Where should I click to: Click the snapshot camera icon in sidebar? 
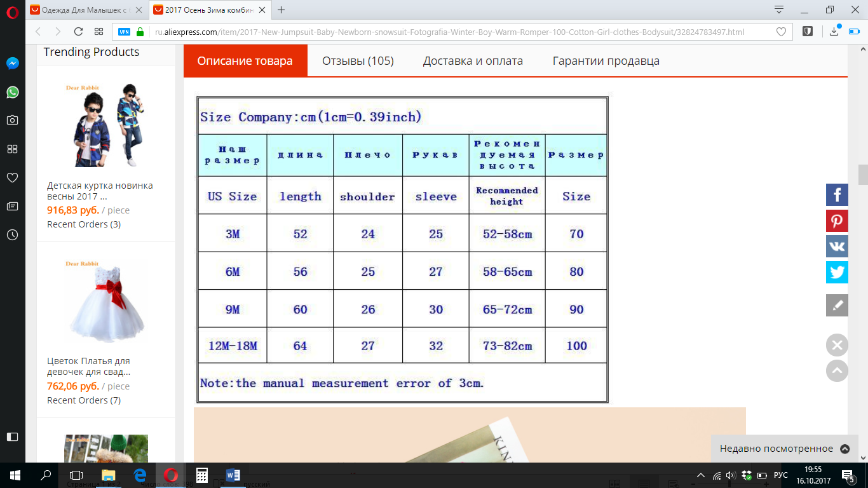pos(12,120)
